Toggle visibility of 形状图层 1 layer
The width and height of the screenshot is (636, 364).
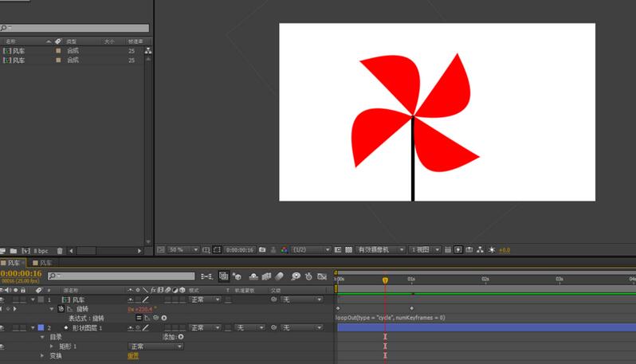point(3,327)
